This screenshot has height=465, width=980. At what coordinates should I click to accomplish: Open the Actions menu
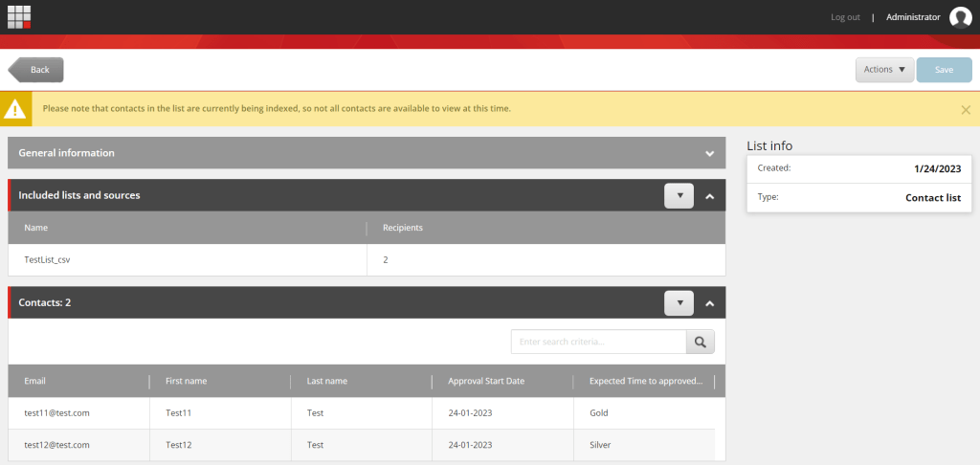tap(883, 70)
